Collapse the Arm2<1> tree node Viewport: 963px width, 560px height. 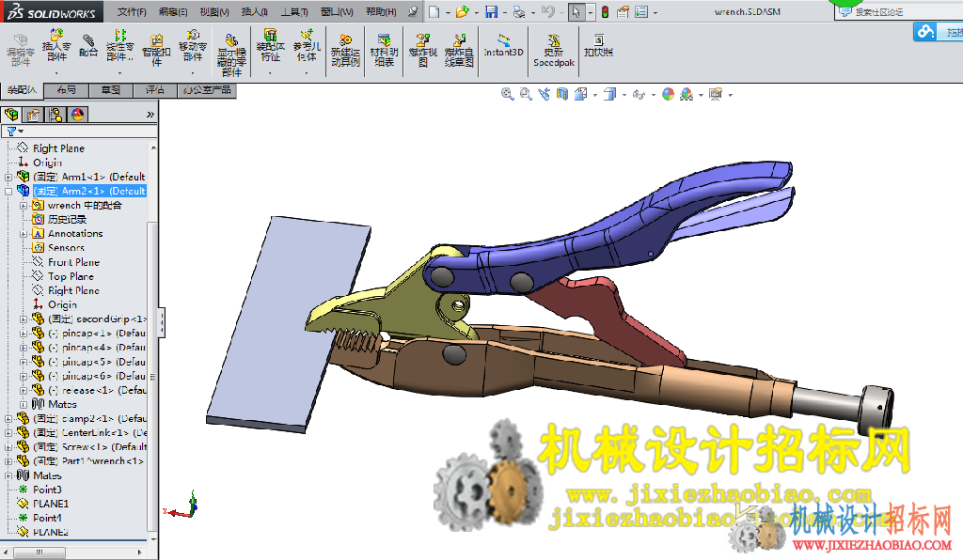(x=8, y=192)
